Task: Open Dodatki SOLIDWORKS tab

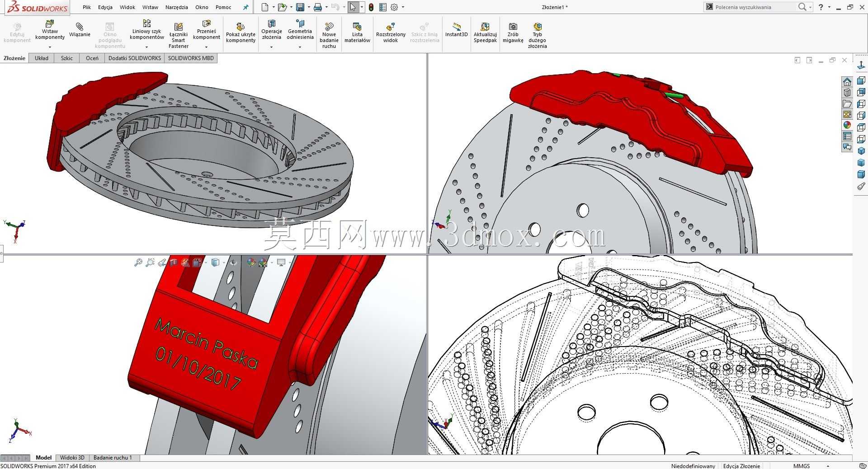Action: (135, 58)
